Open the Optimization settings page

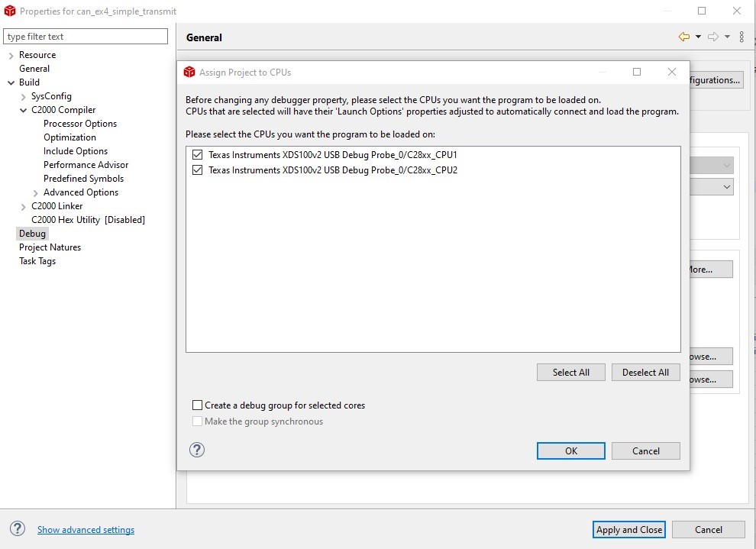click(70, 137)
